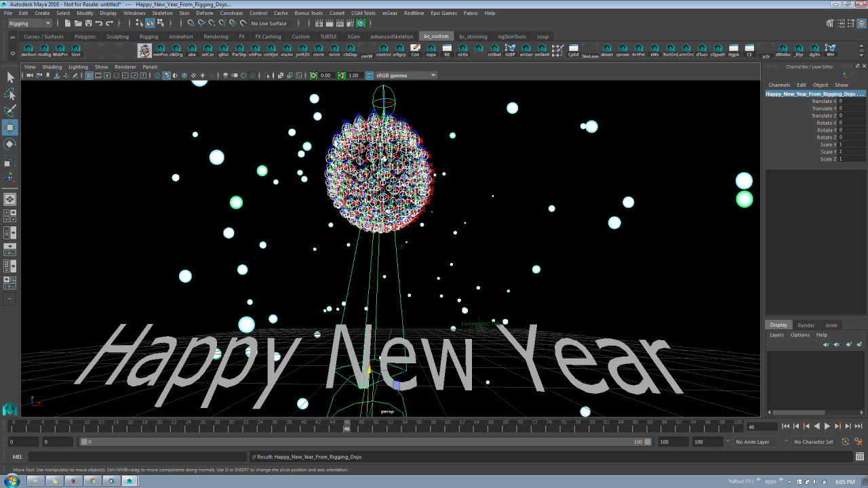The height and width of the screenshot is (488, 868).
Task: Switch to the ngSkinTools shelf tab
Action: pyautogui.click(x=512, y=37)
